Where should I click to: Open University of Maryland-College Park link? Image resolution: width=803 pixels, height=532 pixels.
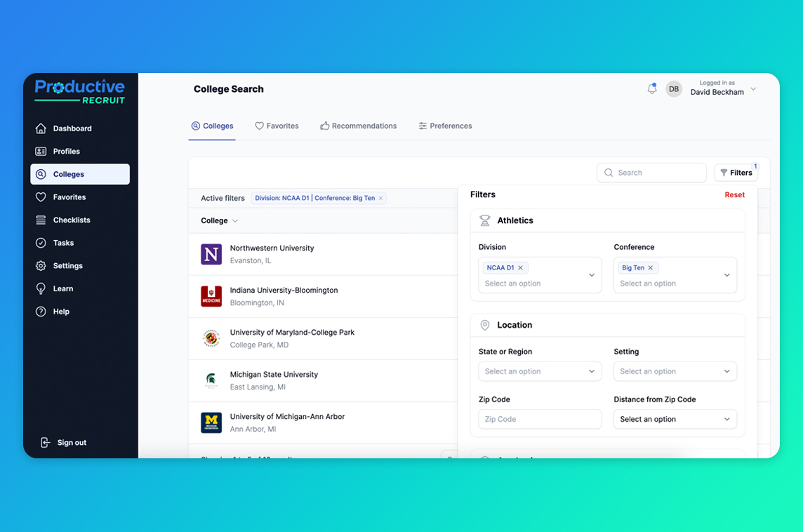coord(292,332)
